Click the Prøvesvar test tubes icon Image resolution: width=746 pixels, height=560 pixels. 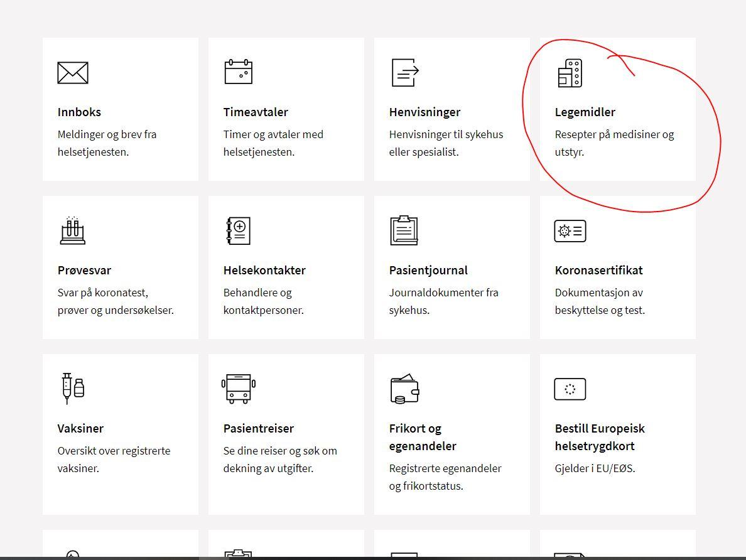point(73,230)
